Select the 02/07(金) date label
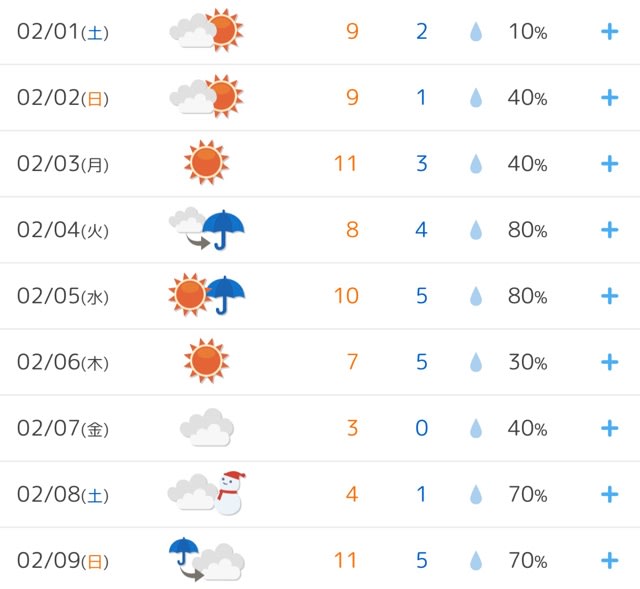 (63, 428)
